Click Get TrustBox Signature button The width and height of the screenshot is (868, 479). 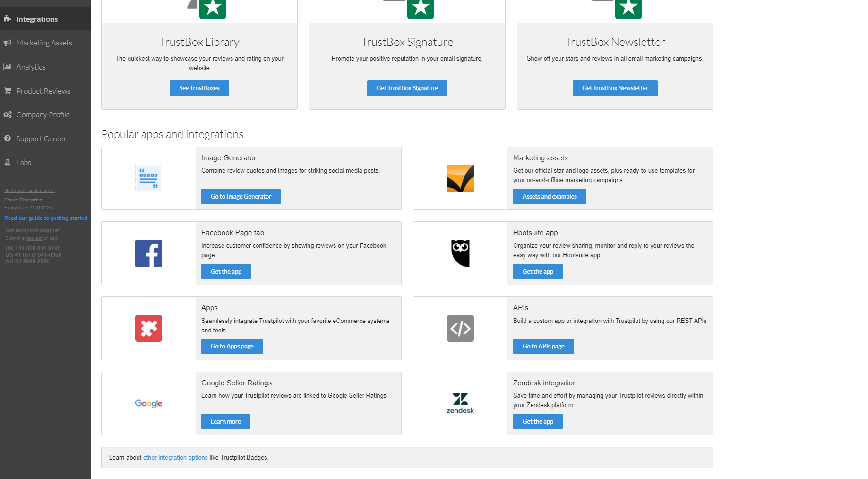coord(407,88)
